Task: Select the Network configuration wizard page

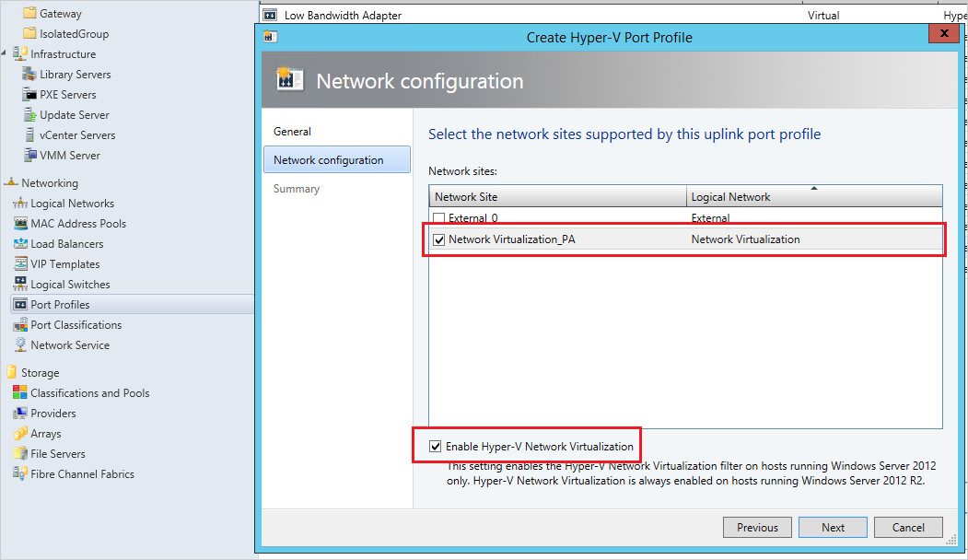Action: (x=337, y=159)
